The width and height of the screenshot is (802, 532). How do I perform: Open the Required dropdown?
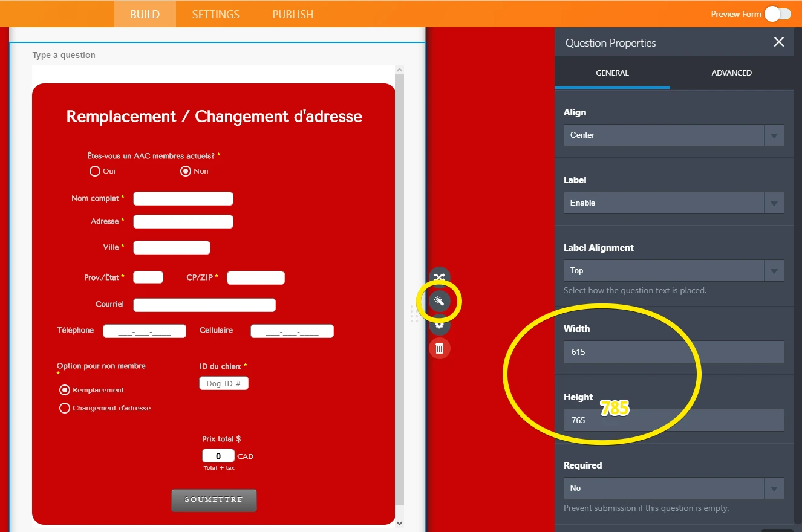tap(673, 488)
